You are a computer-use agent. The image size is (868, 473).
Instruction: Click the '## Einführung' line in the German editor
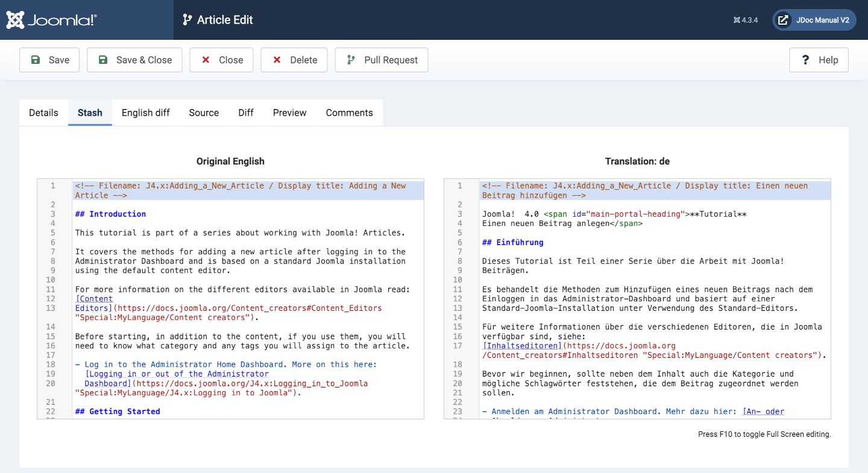click(x=513, y=242)
